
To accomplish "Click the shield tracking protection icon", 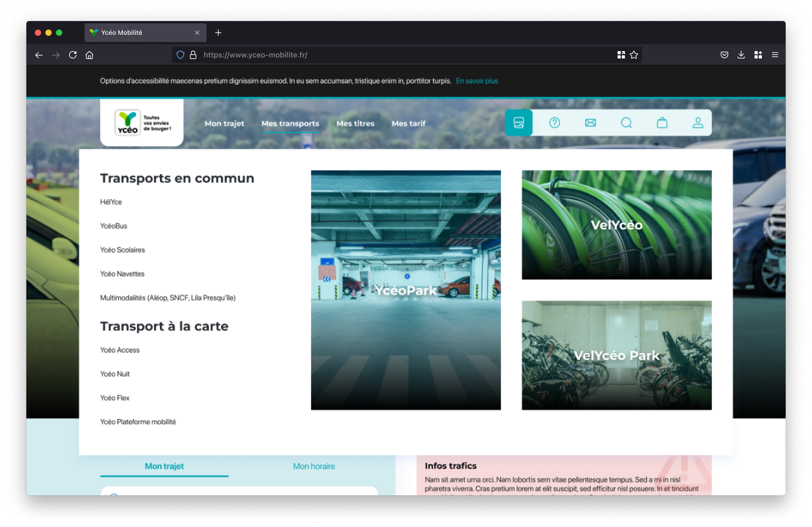I will 180,55.
